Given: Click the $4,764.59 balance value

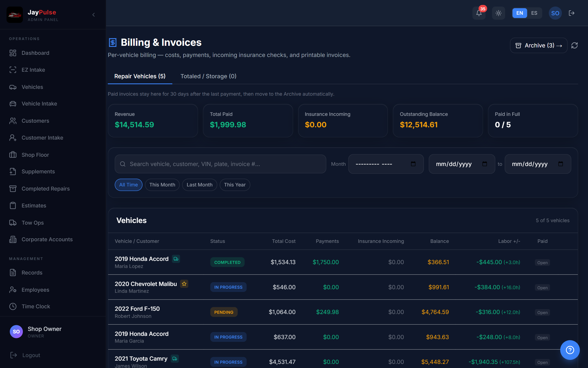Looking at the screenshot, I should pyautogui.click(x=435, y=312).
